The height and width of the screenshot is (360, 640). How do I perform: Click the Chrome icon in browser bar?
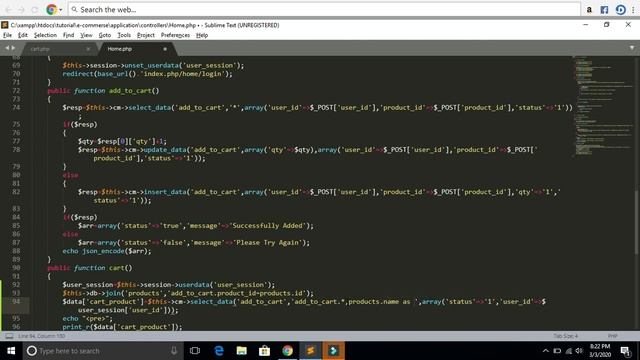pyautogui.click(x=51, y=9)
